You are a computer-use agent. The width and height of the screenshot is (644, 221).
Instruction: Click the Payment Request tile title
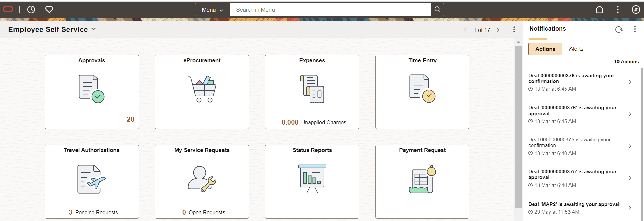[x=422, y=150]
